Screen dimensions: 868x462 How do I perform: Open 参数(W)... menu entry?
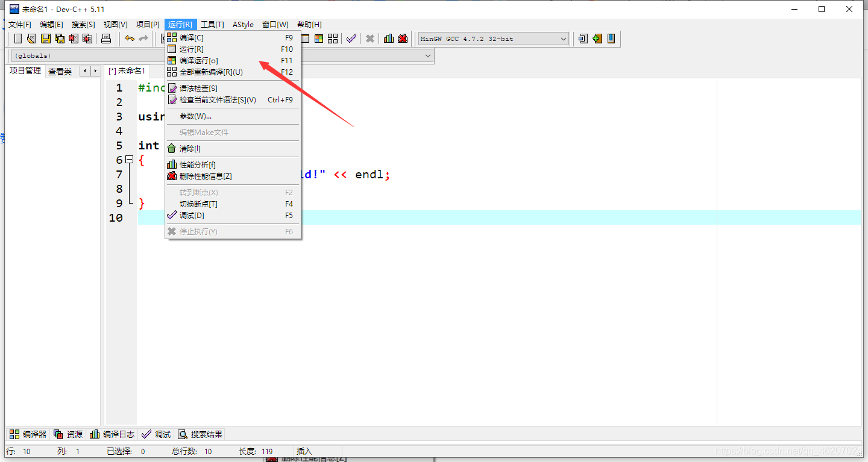(x=233, y=116)
